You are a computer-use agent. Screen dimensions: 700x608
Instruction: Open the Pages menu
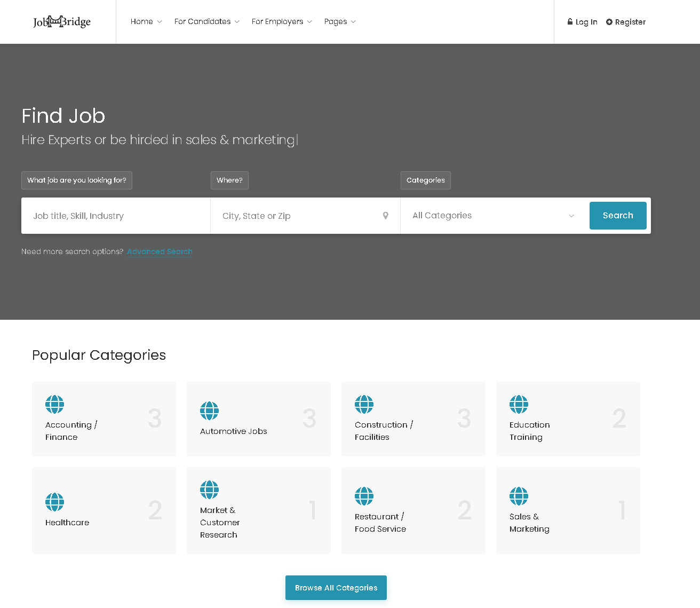340,22
